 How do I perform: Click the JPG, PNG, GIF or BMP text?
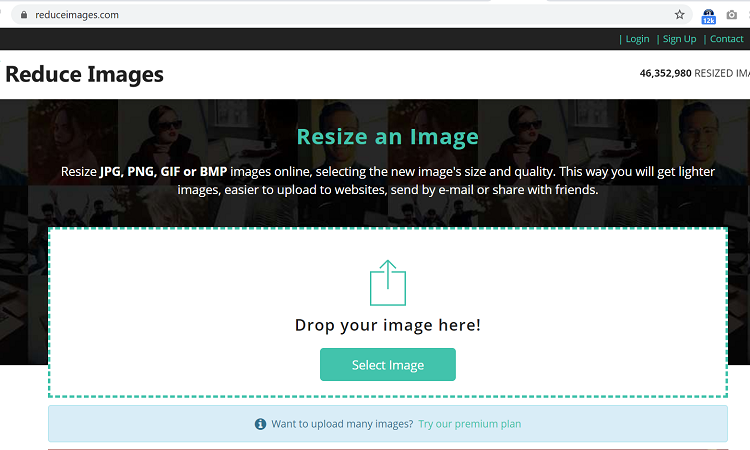tap(164, 172)
